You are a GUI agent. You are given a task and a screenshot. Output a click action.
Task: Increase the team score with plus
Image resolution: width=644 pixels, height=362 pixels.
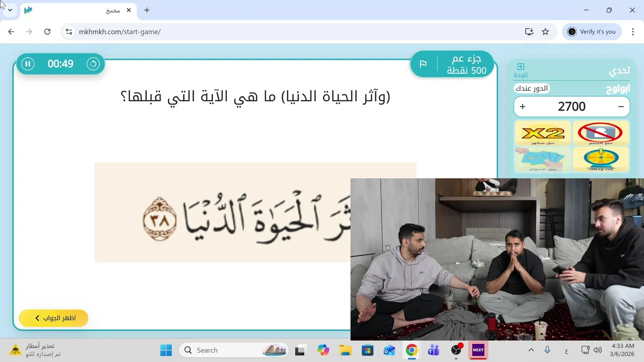click(x=522, y=107)
